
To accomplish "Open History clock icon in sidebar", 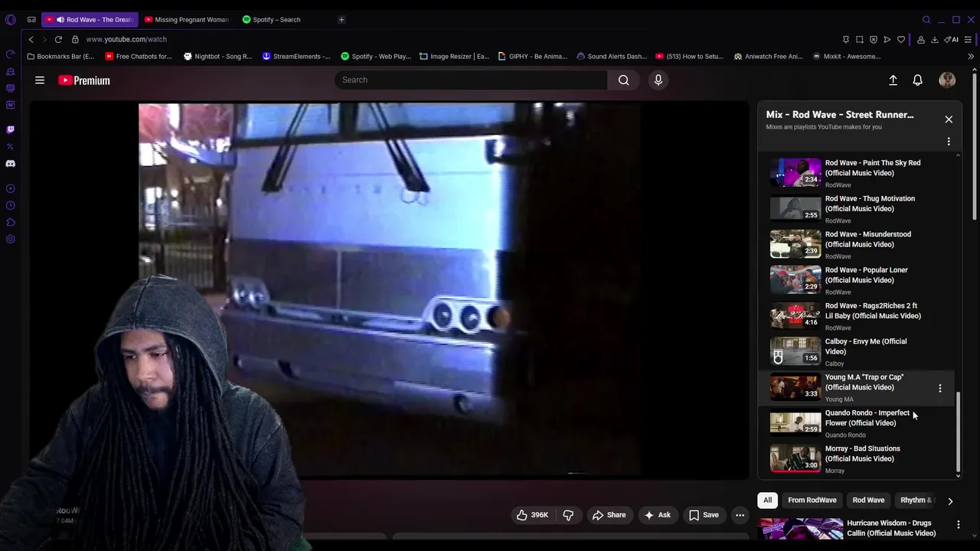I will 10,205.
